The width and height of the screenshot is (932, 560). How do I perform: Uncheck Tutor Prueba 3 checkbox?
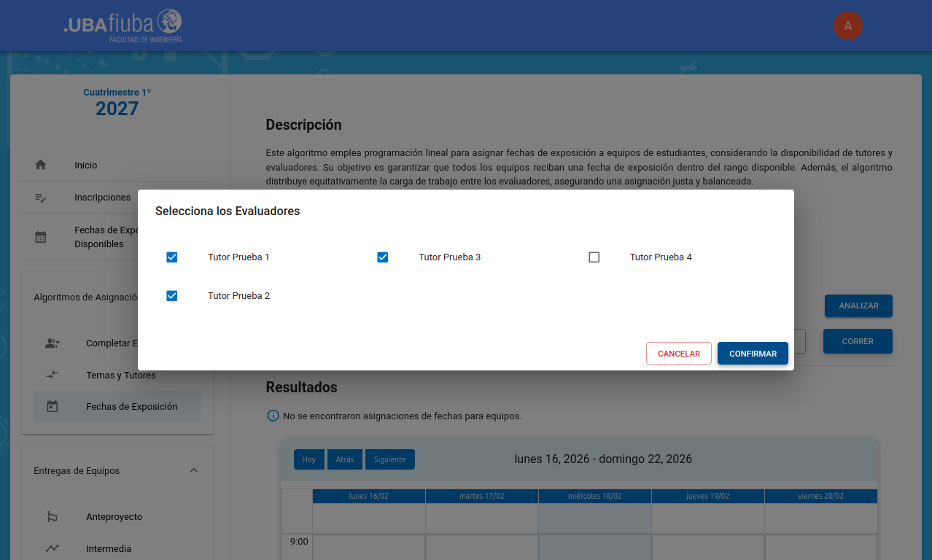tap(383, 257)
